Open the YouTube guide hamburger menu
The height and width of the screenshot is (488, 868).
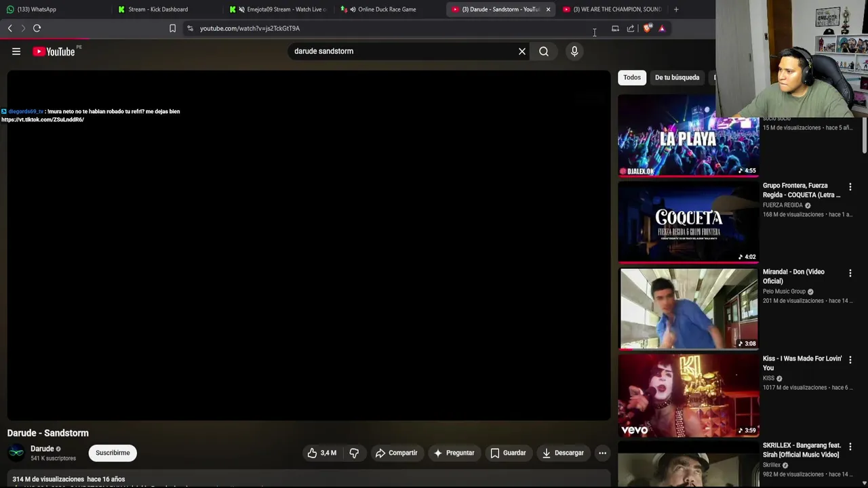pyautogui.click(x=16, y=52)
